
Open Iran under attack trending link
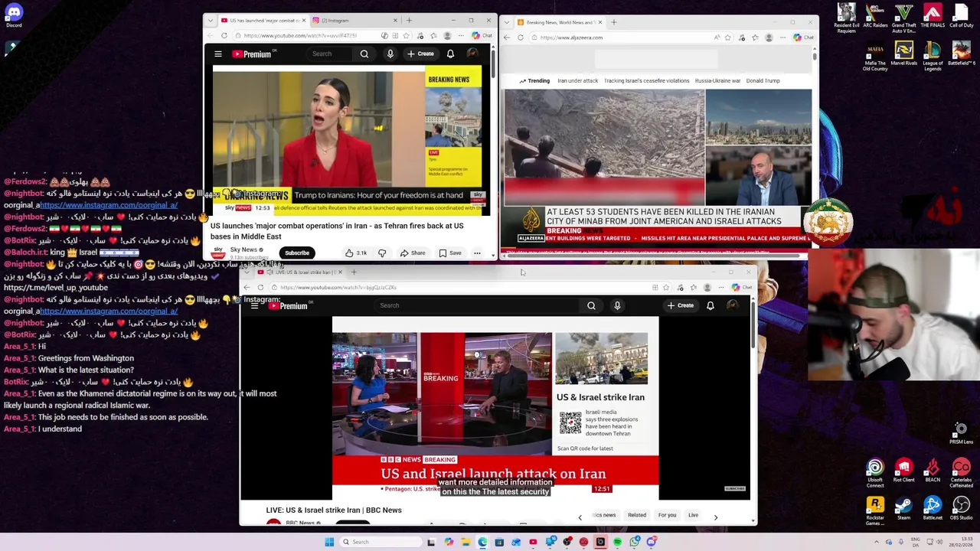pyautogui.click(x=577, y=80)
